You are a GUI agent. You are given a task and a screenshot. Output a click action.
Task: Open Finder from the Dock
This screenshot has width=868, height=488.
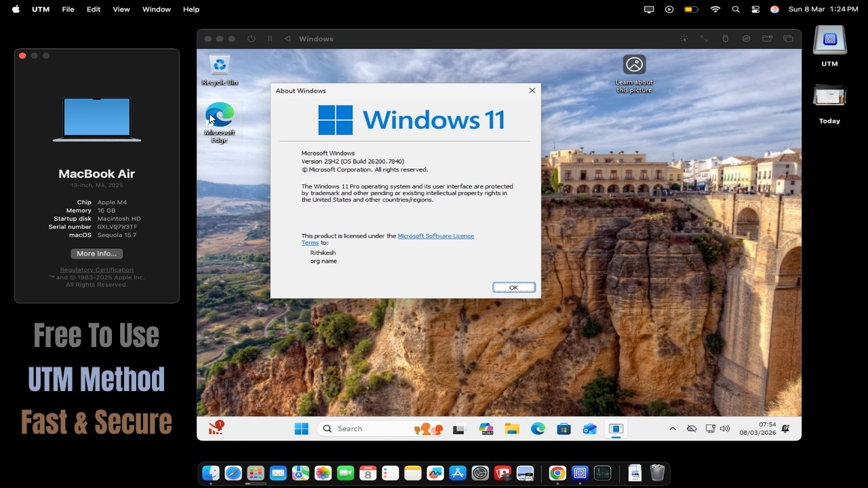pyautogui.click(x=211, y=473)
